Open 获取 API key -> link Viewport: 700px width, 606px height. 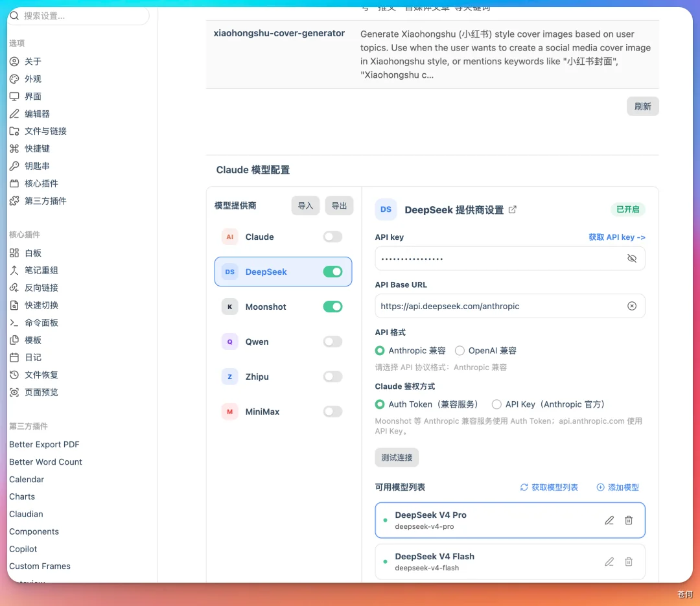(616, 237)
